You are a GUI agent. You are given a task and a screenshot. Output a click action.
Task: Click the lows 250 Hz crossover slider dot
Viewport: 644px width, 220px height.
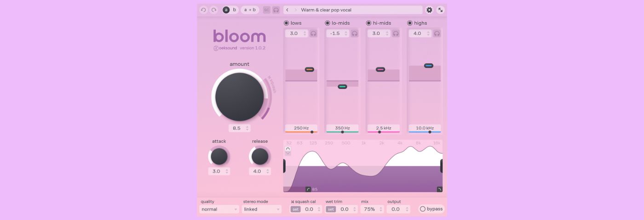pos(312,132)
